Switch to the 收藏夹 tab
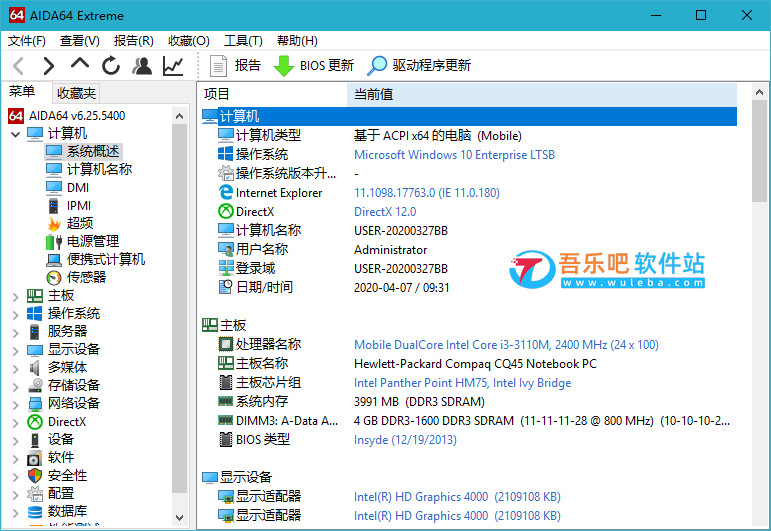Viewport: 771px width, 531px height. [76, 93]
